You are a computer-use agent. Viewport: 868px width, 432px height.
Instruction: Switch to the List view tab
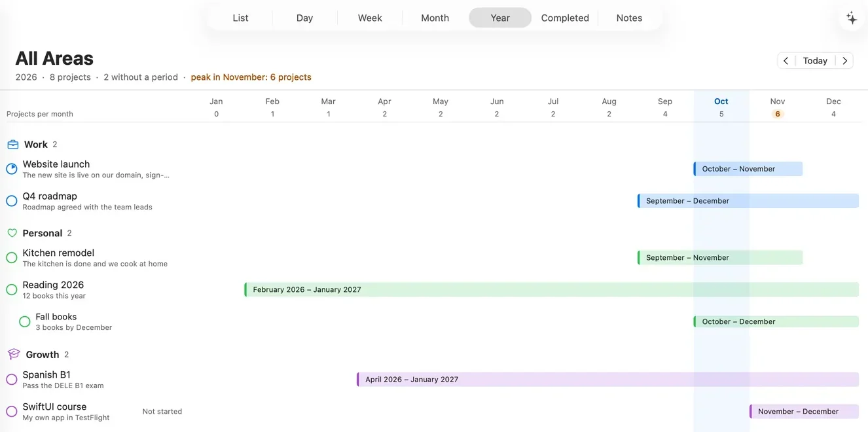(x=240, y=18)
